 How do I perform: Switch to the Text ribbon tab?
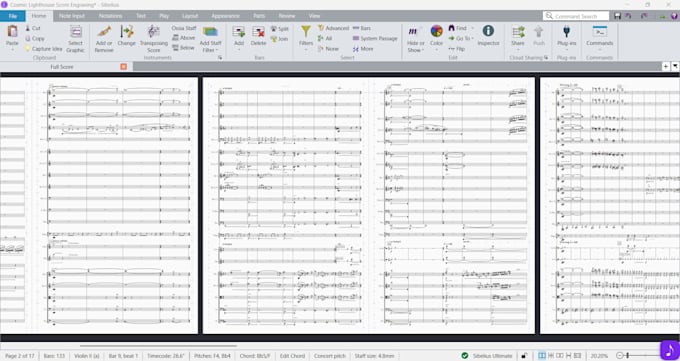point(141,16)
